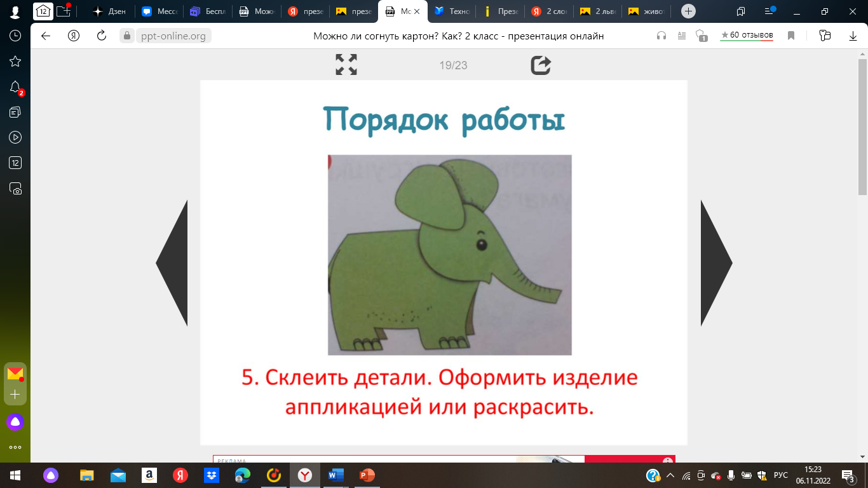Viewport: 868px width, 488px height.
Task: Open the tab list windows icon in title bar
Action: 741,11
